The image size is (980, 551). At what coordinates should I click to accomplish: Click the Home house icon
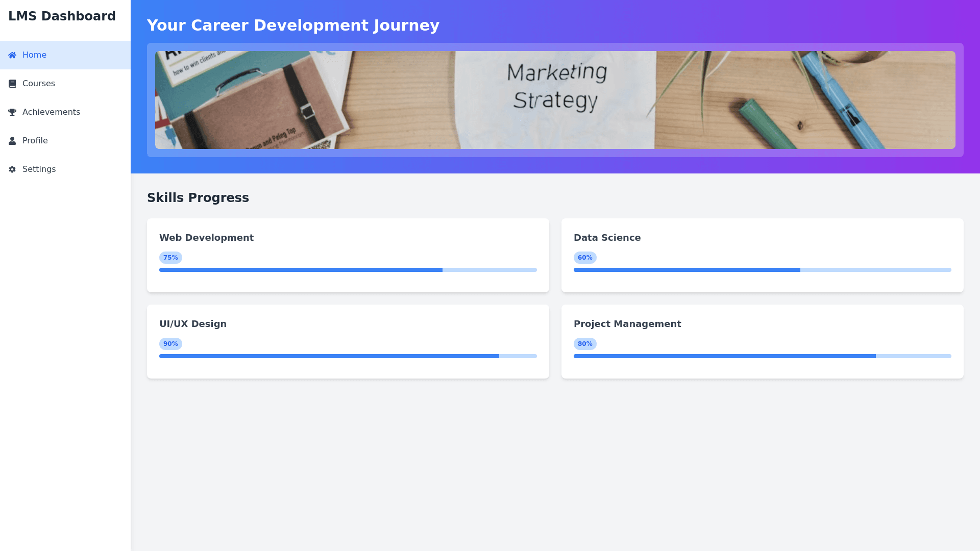(12, 55)
